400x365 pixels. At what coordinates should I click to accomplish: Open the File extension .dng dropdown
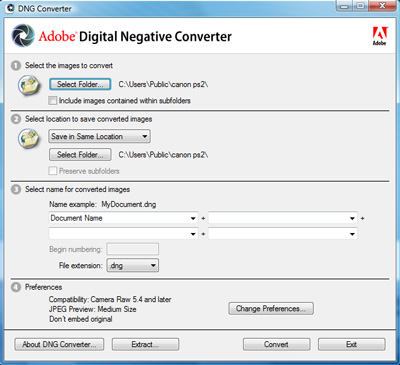coord(133,266)
